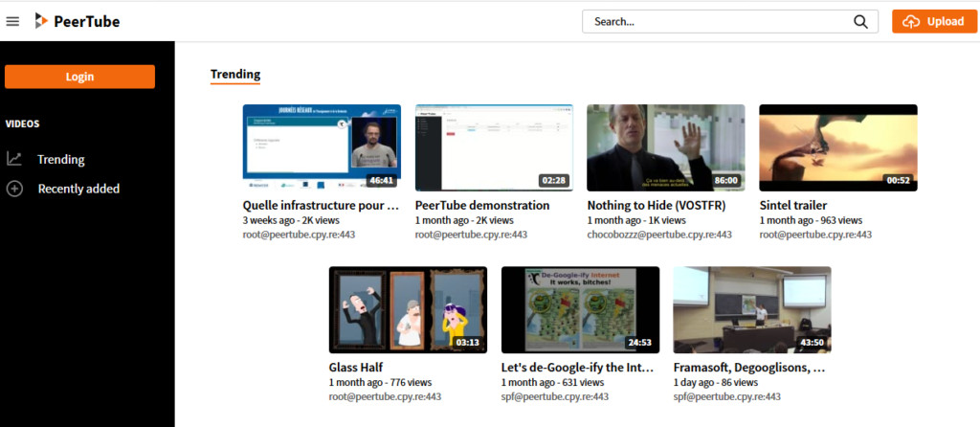Screen dimensions: 980x427
Task: Click the chocobozzz@peertube.cpy.re:443 account
Action: (659, 236)
